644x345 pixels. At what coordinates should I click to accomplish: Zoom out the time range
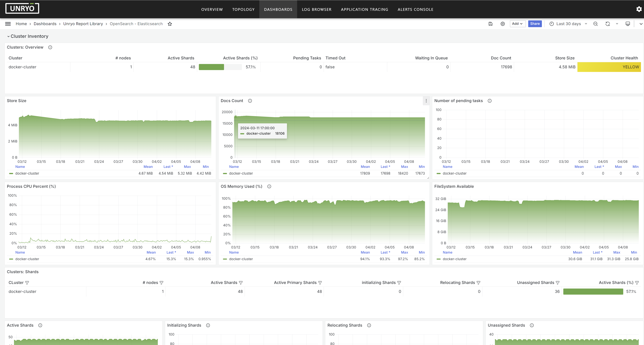point(596,24)
